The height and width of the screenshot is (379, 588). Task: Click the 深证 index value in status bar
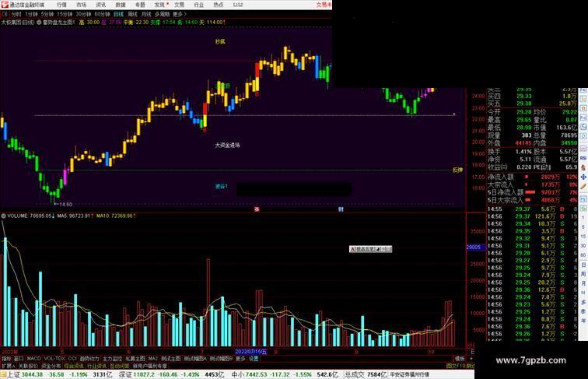click(x=145, y=374)
